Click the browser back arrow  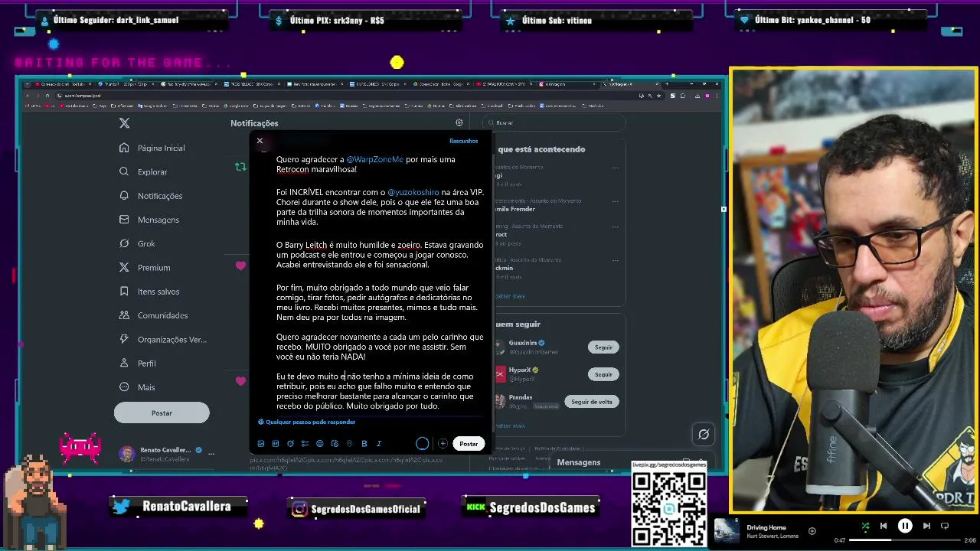coord(28,96)
